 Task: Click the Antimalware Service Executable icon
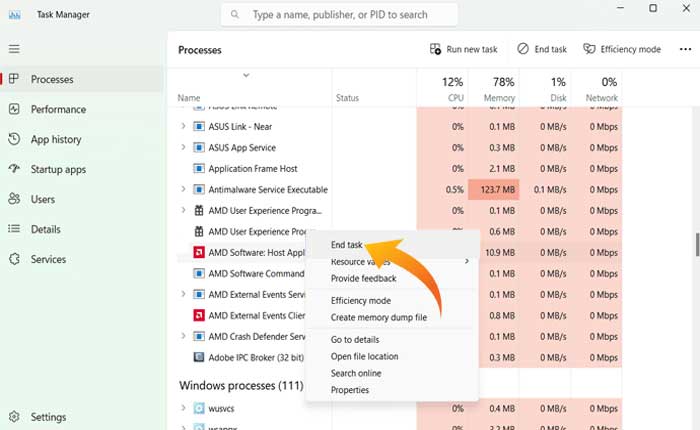click(x=199, y=189)
